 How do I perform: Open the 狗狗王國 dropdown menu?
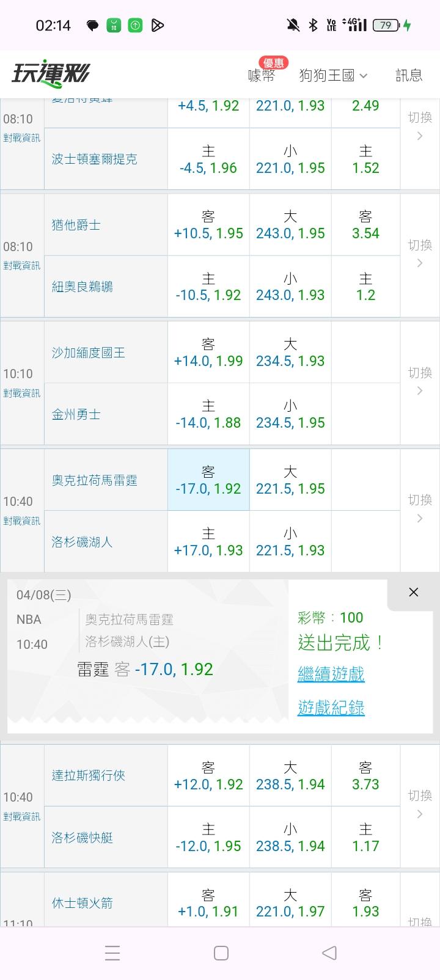pos(333,75)
